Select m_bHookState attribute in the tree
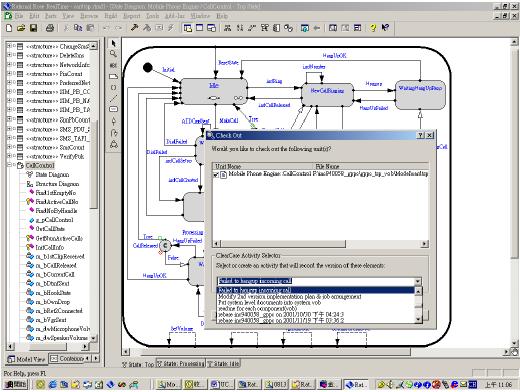 53,293
